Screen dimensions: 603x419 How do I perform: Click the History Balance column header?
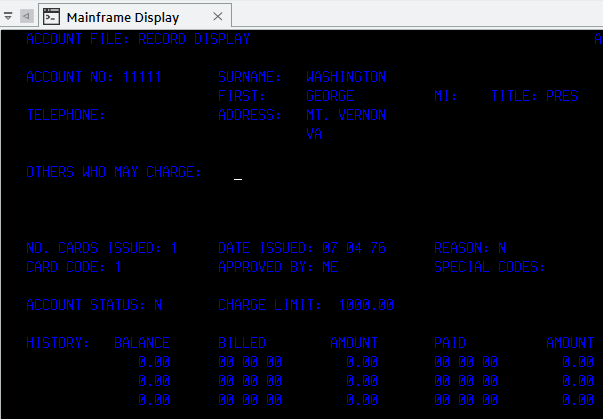point(142,343)
